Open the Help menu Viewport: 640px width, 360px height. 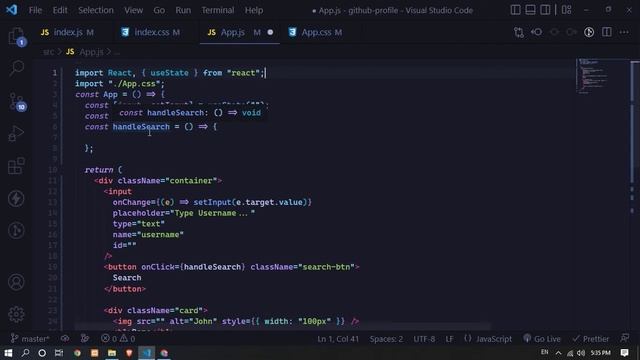click(x=253, y=10)
